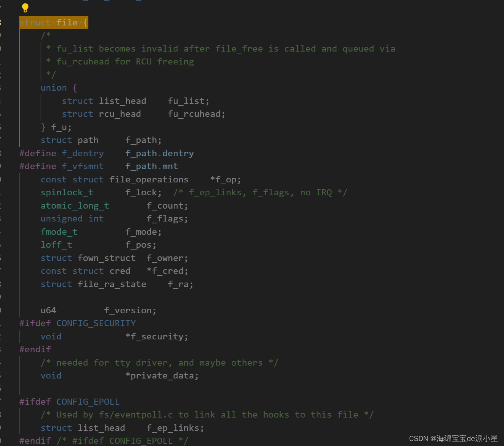Viewport: 504px width, 446px height.
Task: Click the 'fu_list' member name
Action: tap(188, 101)
